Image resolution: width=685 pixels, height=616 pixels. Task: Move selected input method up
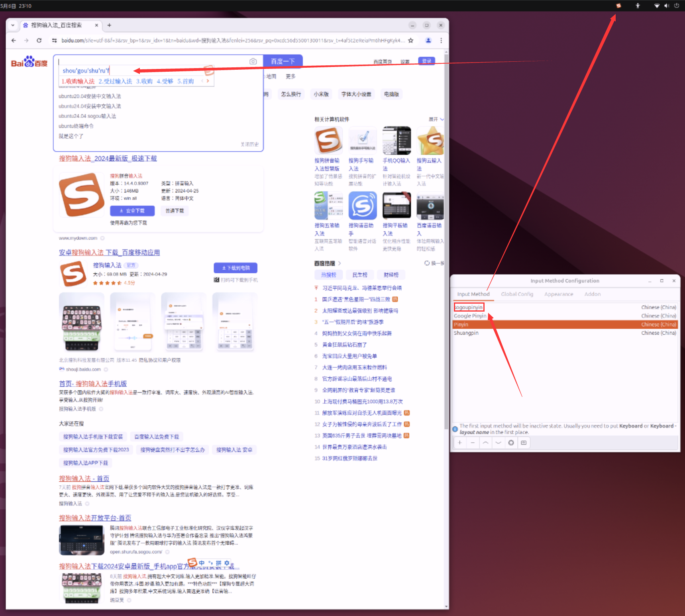click(x=485, y=443)
